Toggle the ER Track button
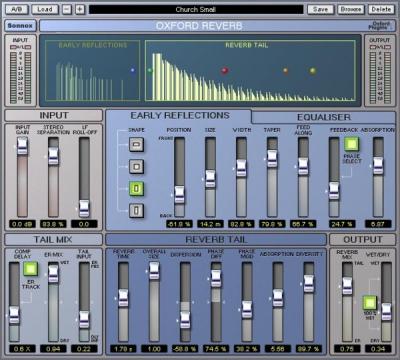The height and width of the screenshot is (360, 400). [30, 269]
